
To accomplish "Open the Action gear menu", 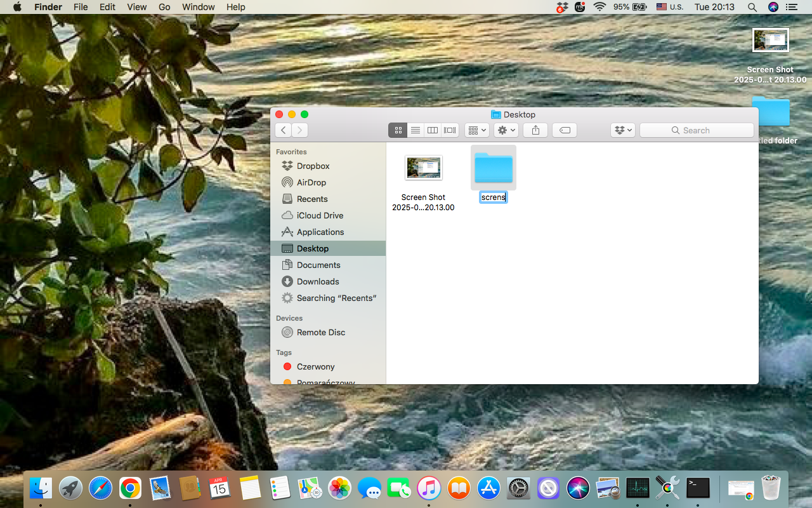I will [506, 130].
